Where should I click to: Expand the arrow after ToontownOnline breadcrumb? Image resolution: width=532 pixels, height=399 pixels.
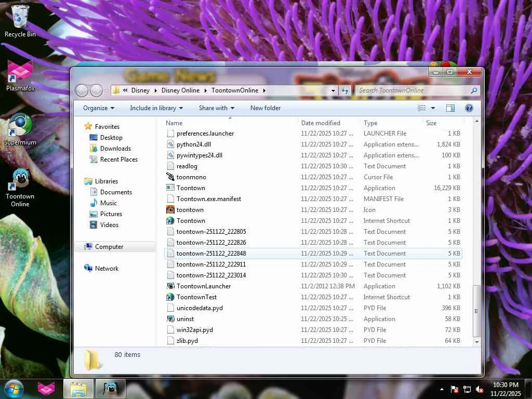click(x=264, y=90)
